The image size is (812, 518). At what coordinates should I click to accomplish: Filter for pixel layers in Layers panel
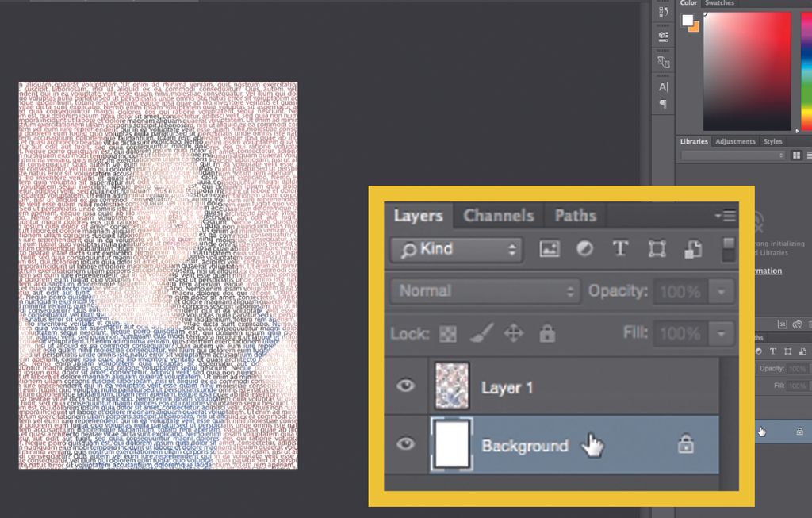coord(549,248)
